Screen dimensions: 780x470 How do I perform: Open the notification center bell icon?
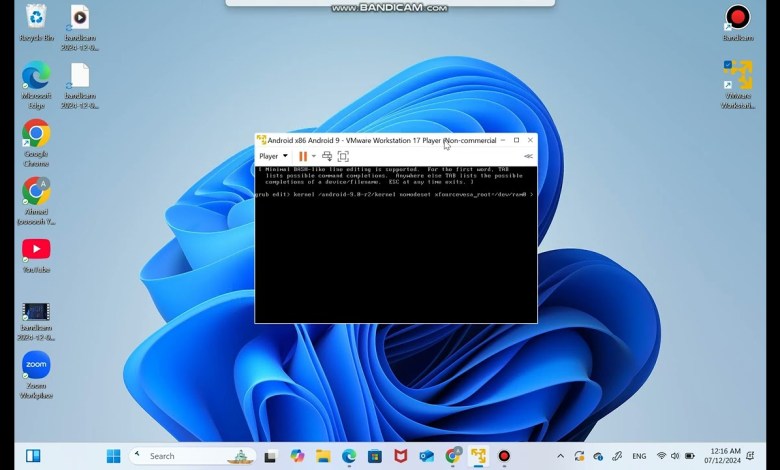coord(751,456)
